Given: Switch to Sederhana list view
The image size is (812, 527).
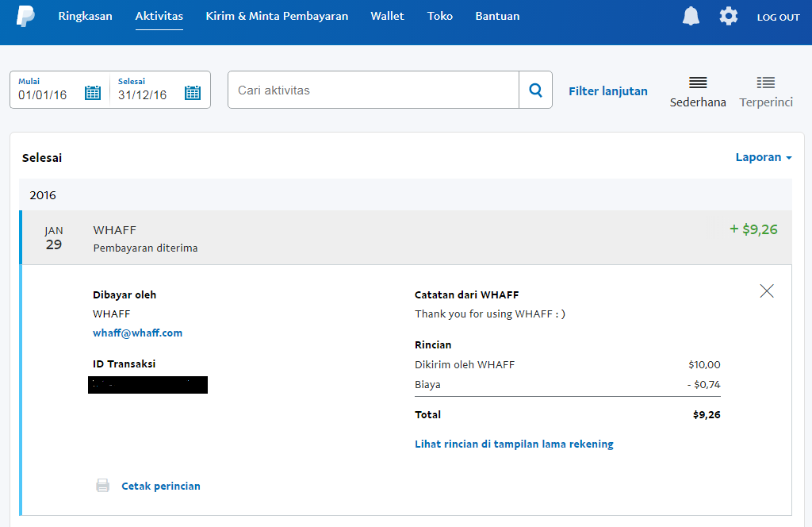Looking at the screenshot, I should (x=698, y=92).
